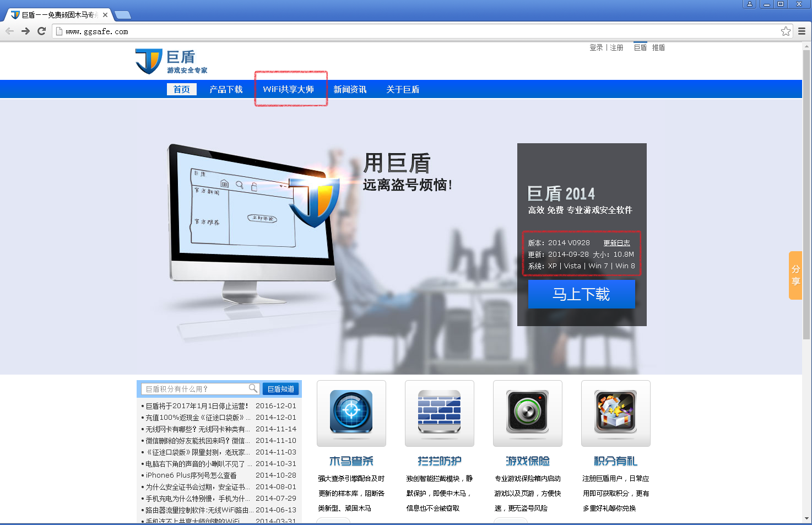Bookmark this page with star icon
Viewport: 812px width, 525px height.
[x=786, y=31]
